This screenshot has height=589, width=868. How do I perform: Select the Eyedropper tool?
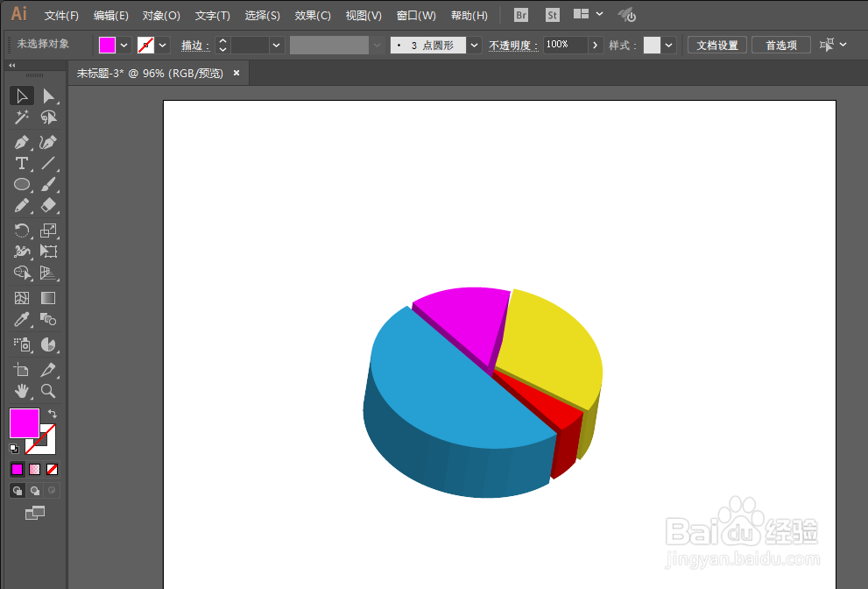tap(22, 319)
